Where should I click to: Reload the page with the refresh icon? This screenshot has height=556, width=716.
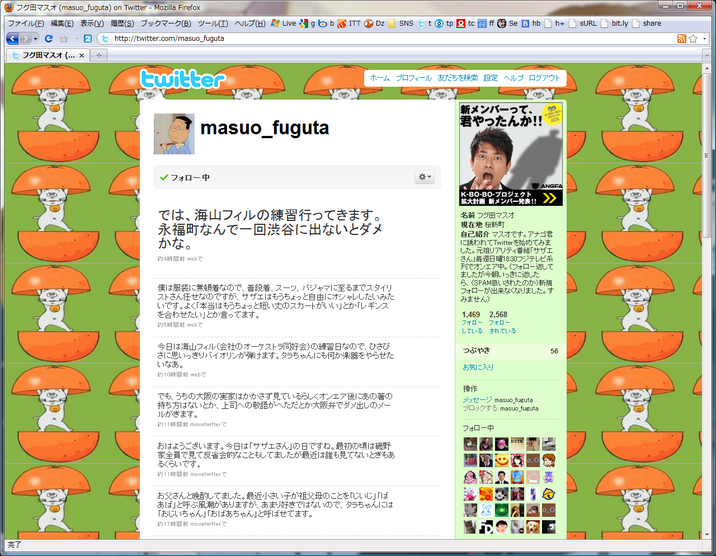(x=49, y=39)
